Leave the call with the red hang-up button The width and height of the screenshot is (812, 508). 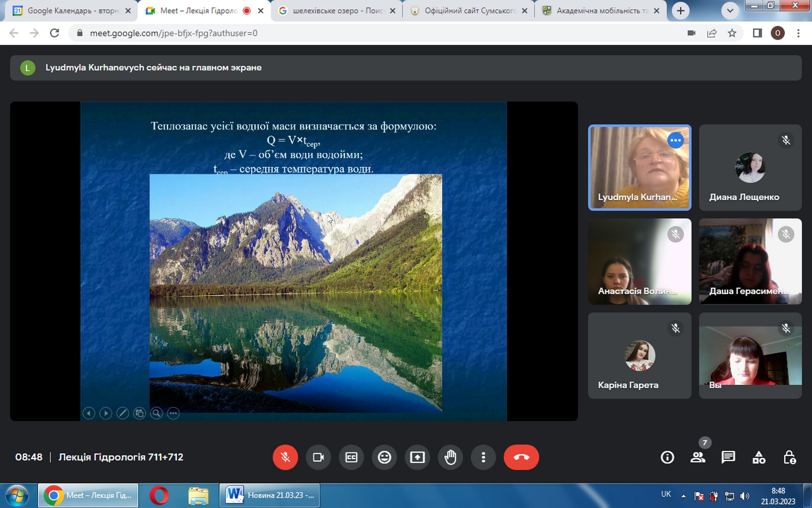(x=521, y=457)
